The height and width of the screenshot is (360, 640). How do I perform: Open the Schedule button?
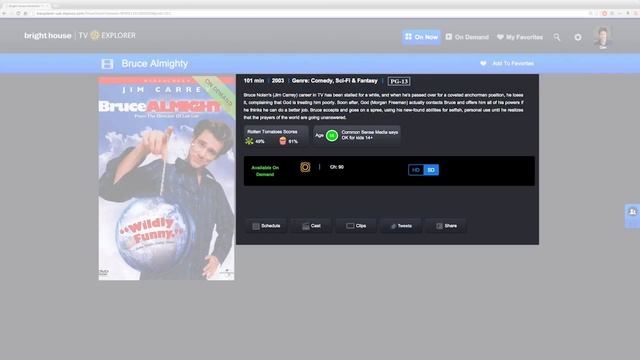point(266,226)
